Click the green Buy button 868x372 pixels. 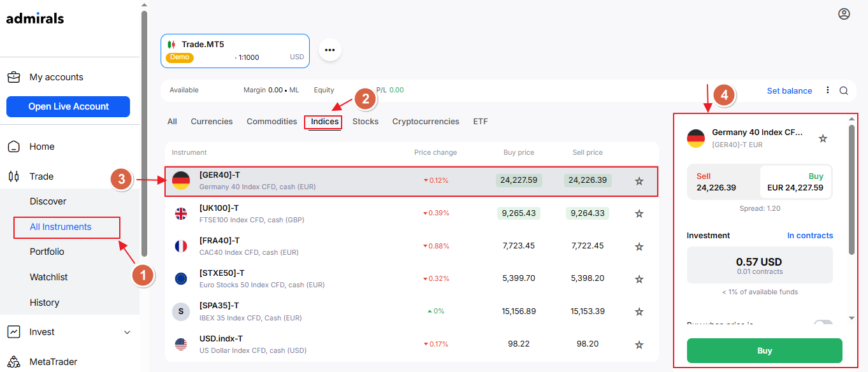click(764, 350)
